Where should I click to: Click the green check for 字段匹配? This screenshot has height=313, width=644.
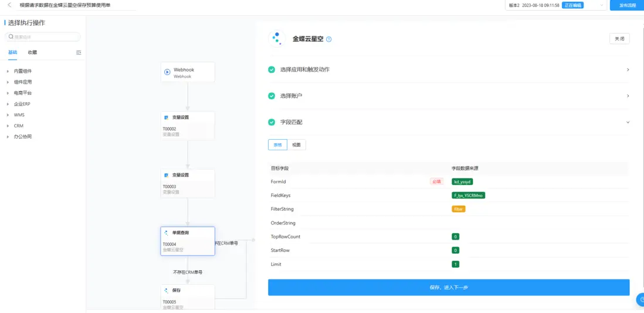tap(272, 122)
